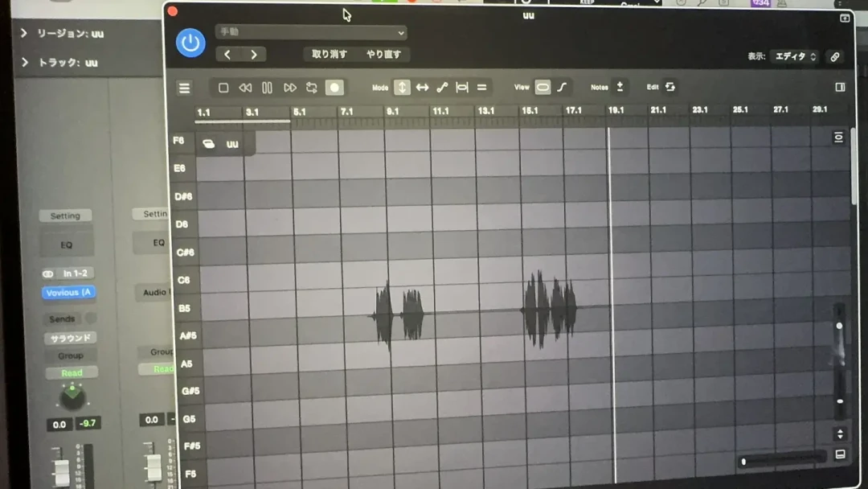Click the stop transport button
868x489 pixels.
[223, 88]
